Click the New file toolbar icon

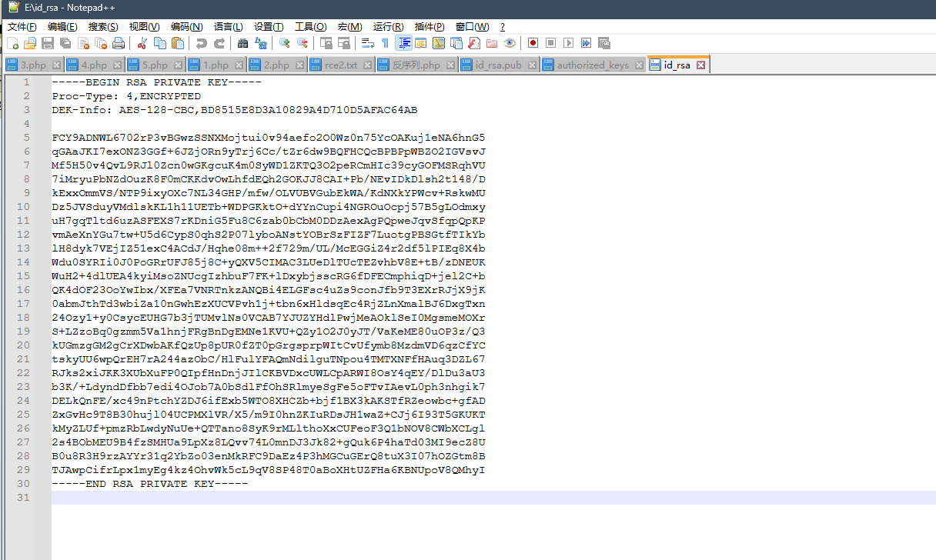coord(12,43)
